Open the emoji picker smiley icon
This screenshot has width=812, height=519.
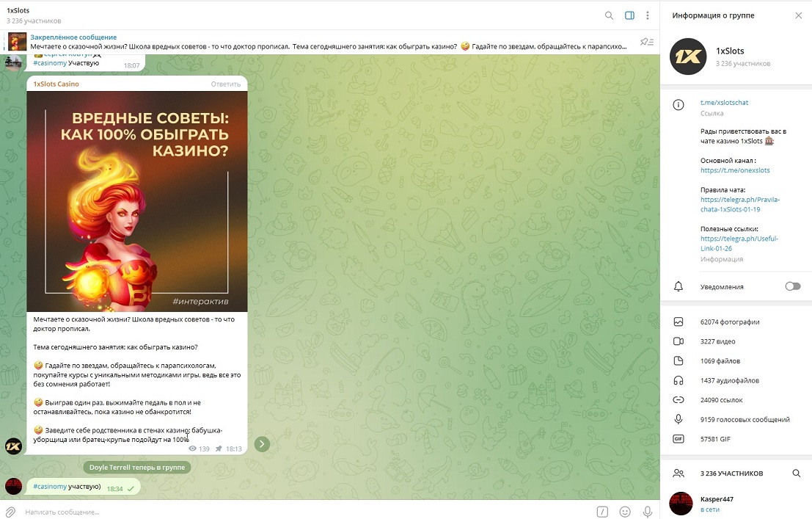625,512
